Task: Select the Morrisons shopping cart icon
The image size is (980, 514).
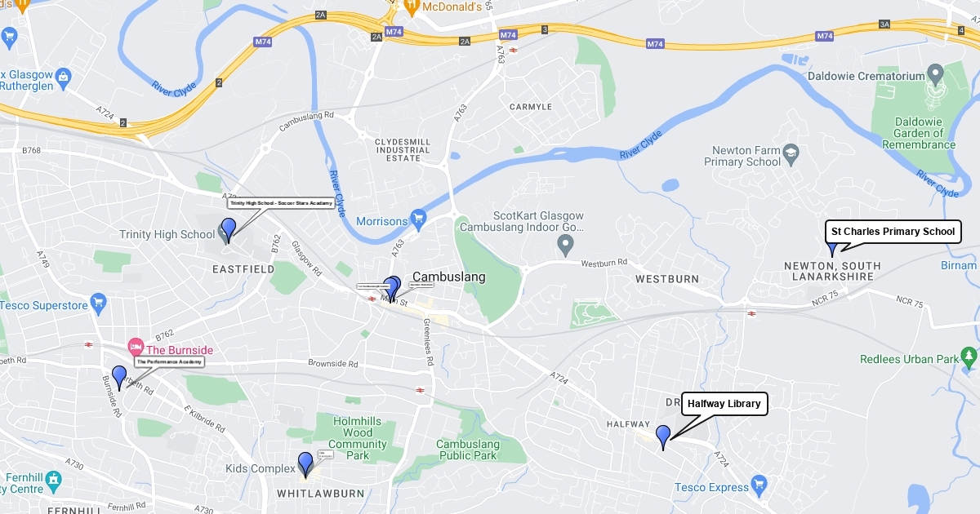Action: pyautogui.click(x=419, y=218)
